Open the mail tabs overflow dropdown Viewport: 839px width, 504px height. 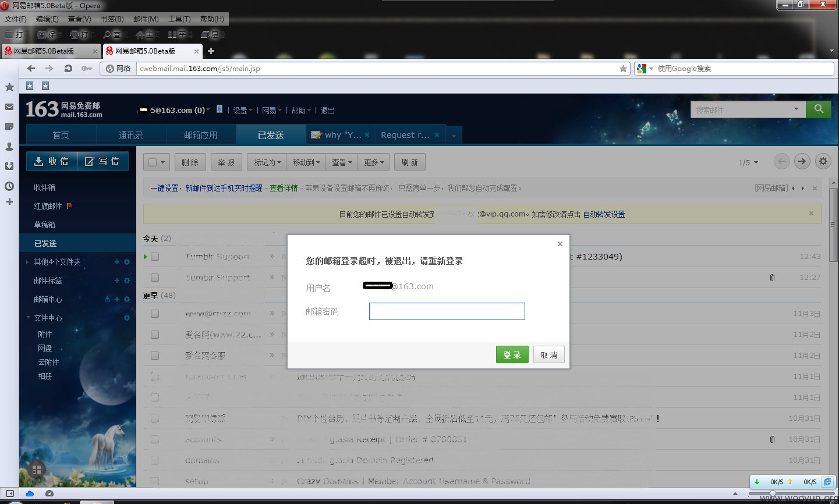454,136
